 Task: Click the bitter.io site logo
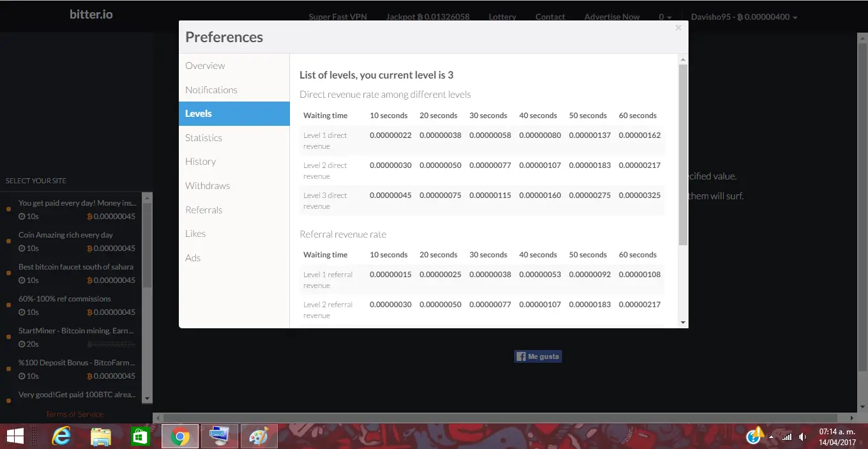[x=91, y=14]
